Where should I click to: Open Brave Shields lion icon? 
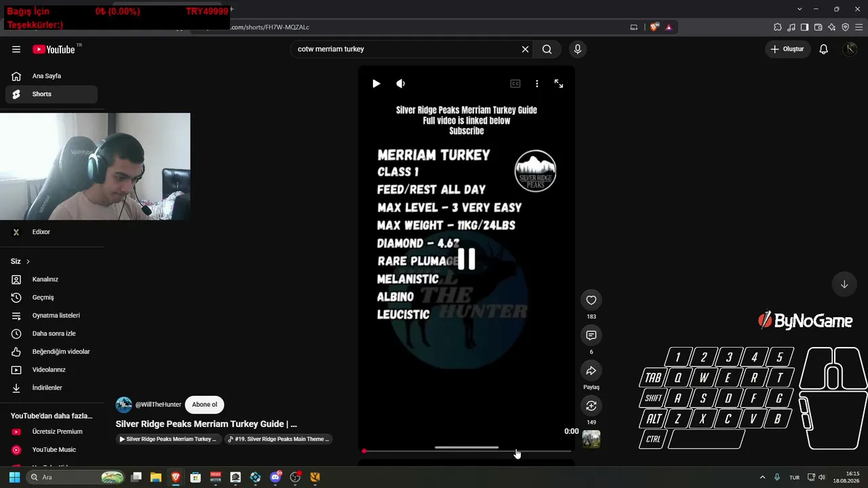tap(654, 27)
